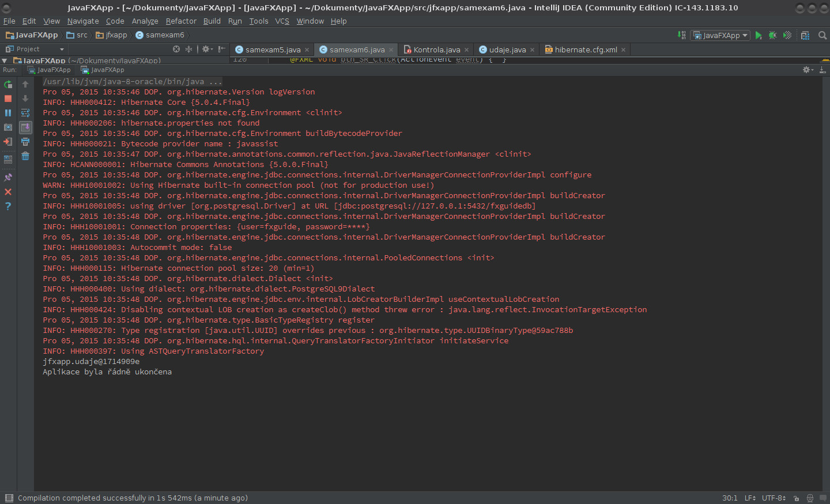The width and height of the screenshot is (830, 504).
Task: Switch to samexam5.java editor tab
Action: click(272, 50)
